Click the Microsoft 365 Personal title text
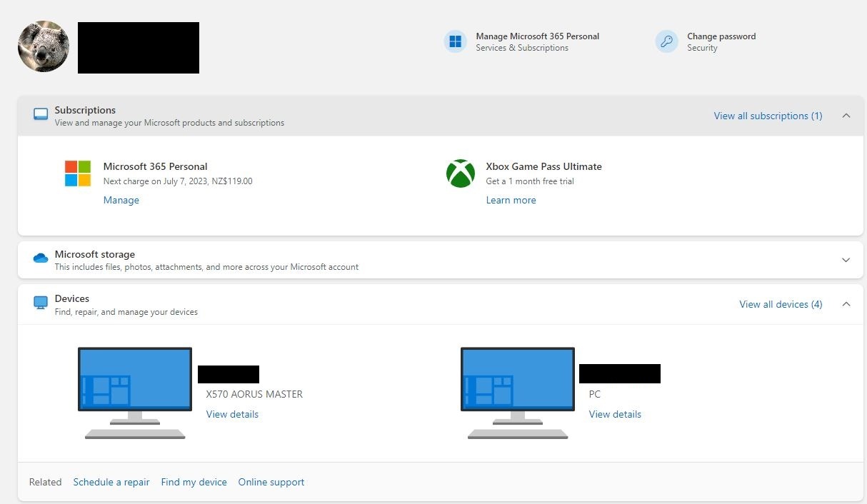This screenshot has width=867, height=504. point(156,166)
